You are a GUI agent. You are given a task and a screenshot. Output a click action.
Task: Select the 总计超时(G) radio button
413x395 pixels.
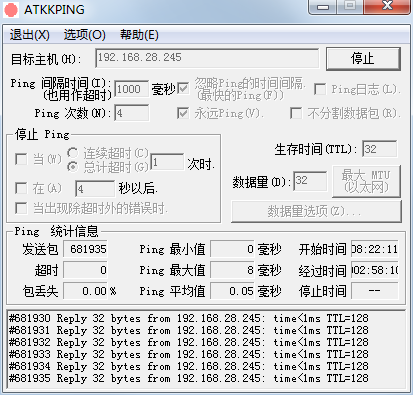[73, 167]
